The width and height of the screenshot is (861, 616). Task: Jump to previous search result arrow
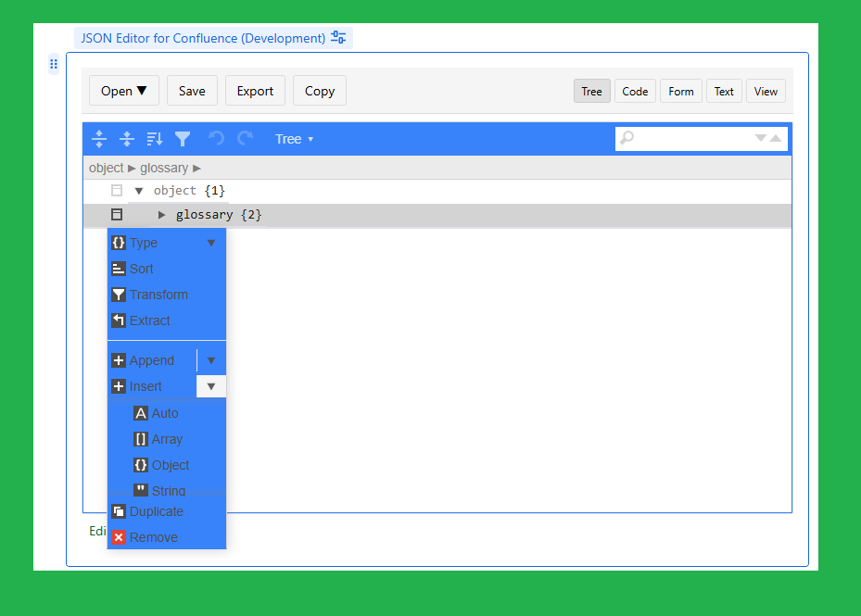(776, 138)
